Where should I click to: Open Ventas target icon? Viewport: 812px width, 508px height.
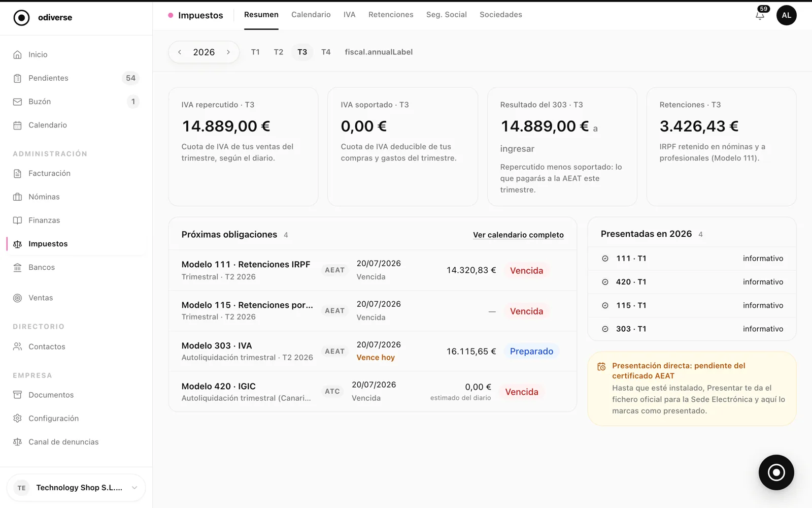(17, 298)
